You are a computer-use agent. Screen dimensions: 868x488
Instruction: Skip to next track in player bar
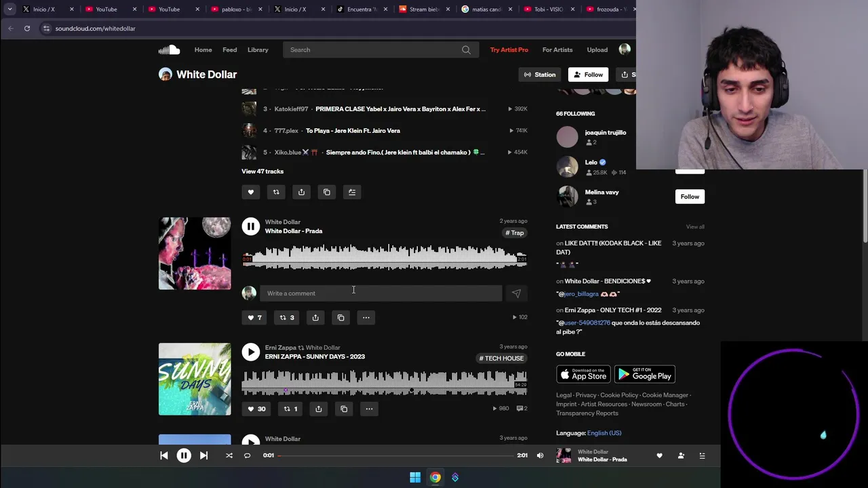[x=203, y=455]
